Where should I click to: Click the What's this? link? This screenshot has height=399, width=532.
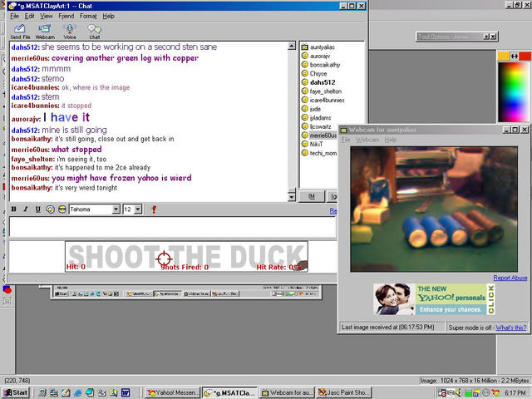(x=511, y=328)
